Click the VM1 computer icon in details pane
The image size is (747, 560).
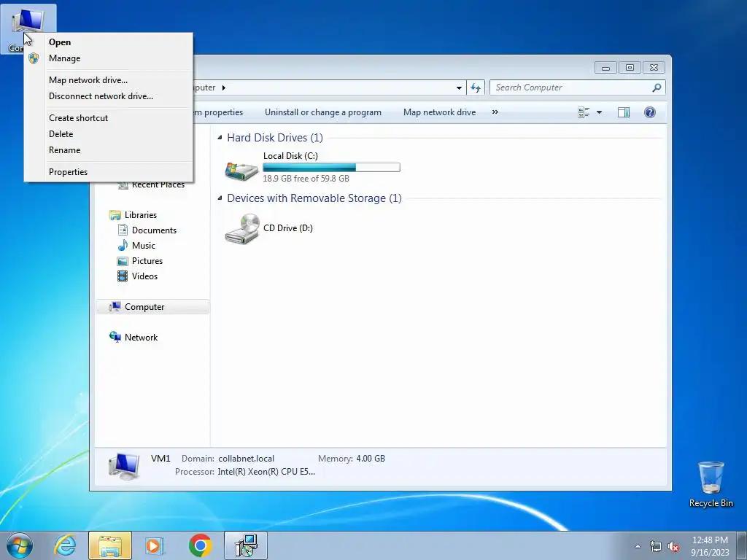click(124, 466)
